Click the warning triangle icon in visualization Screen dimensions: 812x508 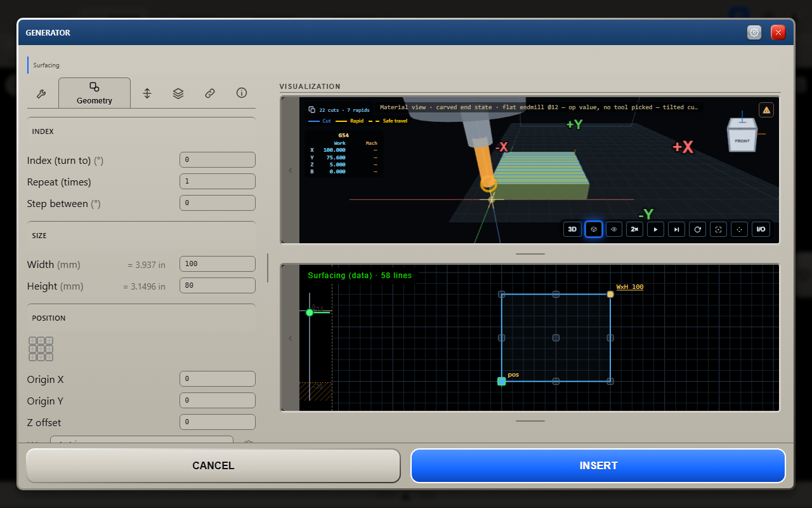766,110
